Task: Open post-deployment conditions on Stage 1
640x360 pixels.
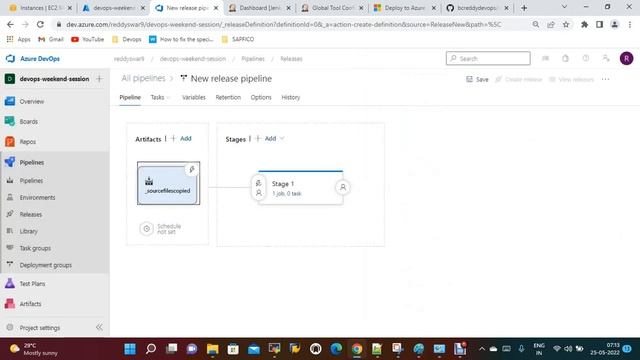Action: point(343,188)
